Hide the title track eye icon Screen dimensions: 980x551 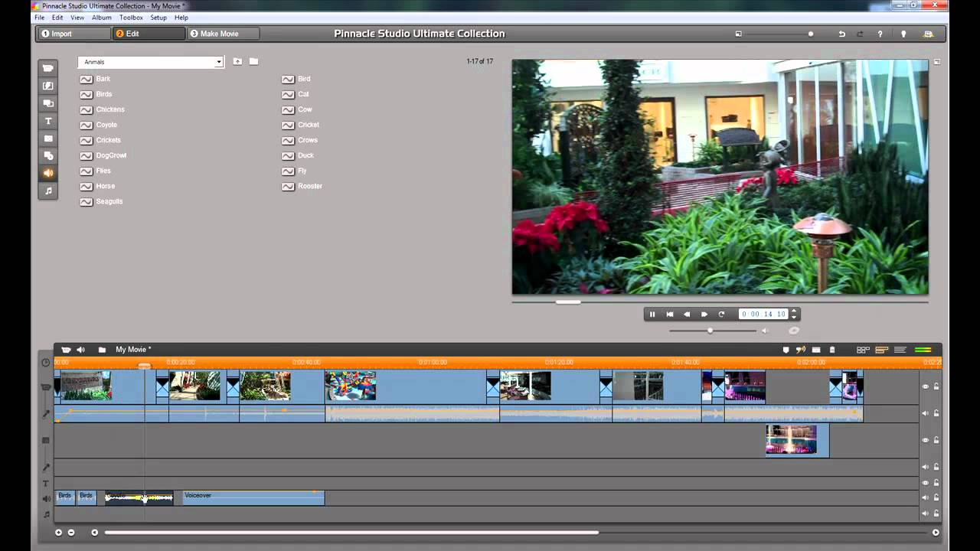coord(925,483)
